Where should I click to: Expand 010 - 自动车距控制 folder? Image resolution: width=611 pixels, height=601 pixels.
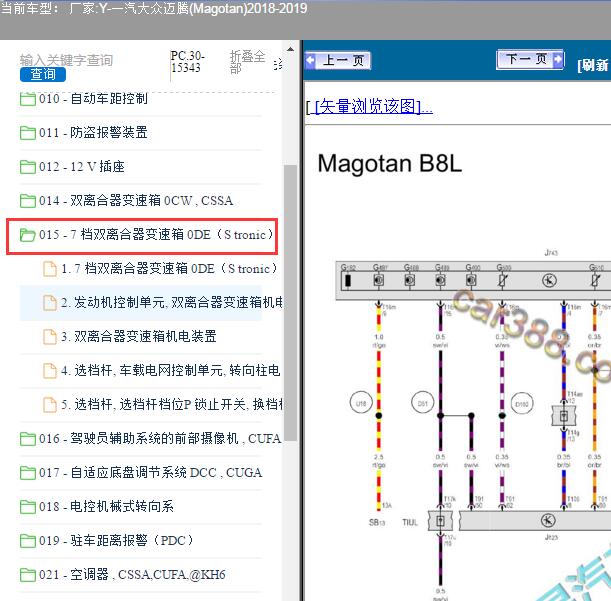tap(93, 99)
